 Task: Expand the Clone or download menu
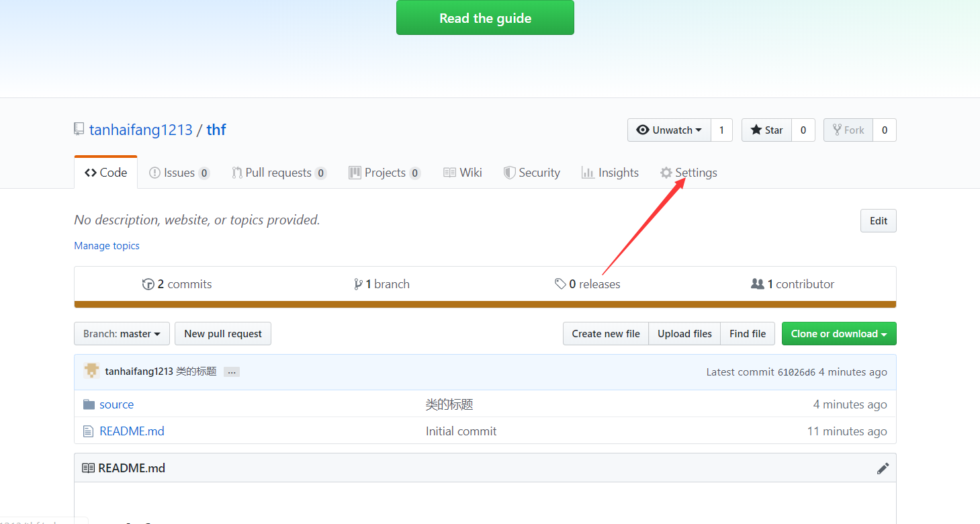tap(839, 334)
